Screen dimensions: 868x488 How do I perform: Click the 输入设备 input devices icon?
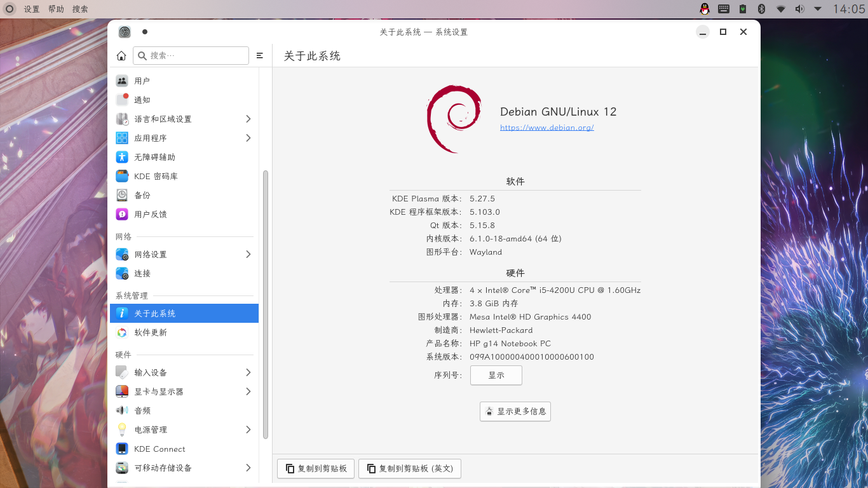point(122,372)
